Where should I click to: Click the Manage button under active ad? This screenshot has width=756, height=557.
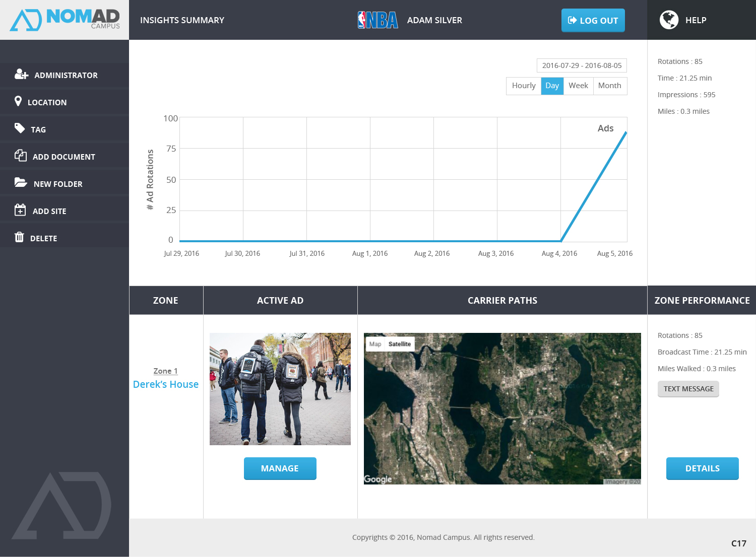coord(280,468)
